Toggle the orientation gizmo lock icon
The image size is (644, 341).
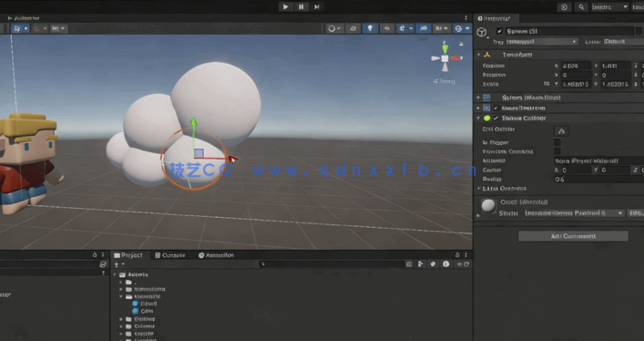[461, 44]
